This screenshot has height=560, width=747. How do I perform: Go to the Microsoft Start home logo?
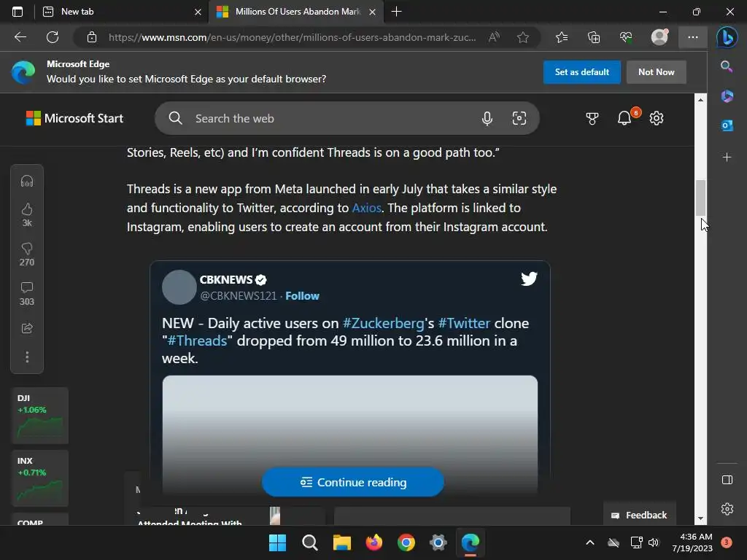pyautogui.click(x=74, y=118)
